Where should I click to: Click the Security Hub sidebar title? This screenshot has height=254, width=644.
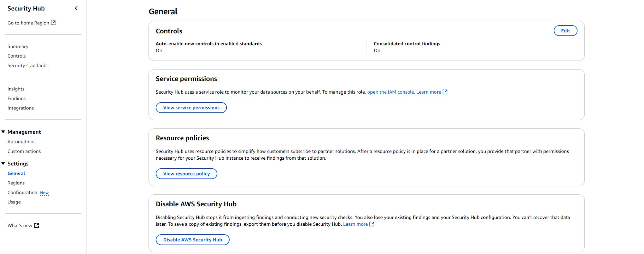(26, 8)
